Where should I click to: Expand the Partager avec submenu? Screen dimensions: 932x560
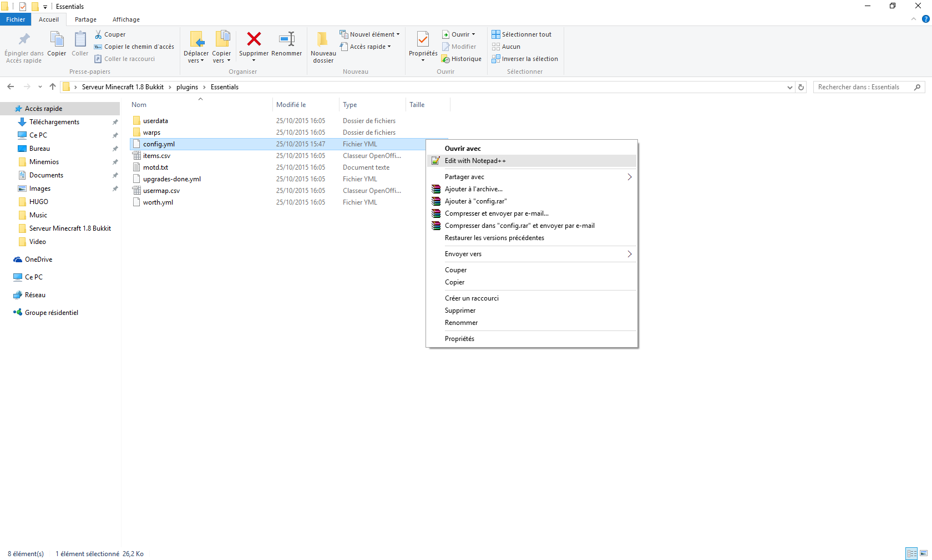pyautogui.click(x=531, y=177)
